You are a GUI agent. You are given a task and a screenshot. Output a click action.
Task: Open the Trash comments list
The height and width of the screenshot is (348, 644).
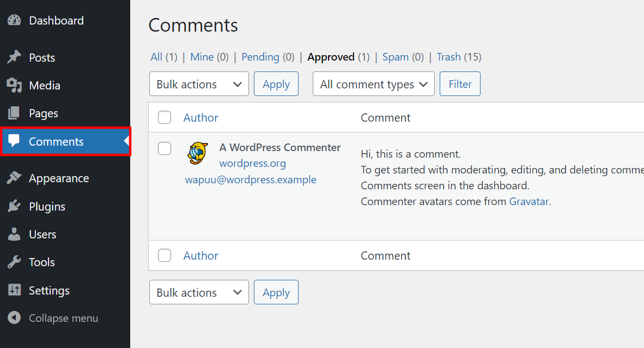point(448,57)
